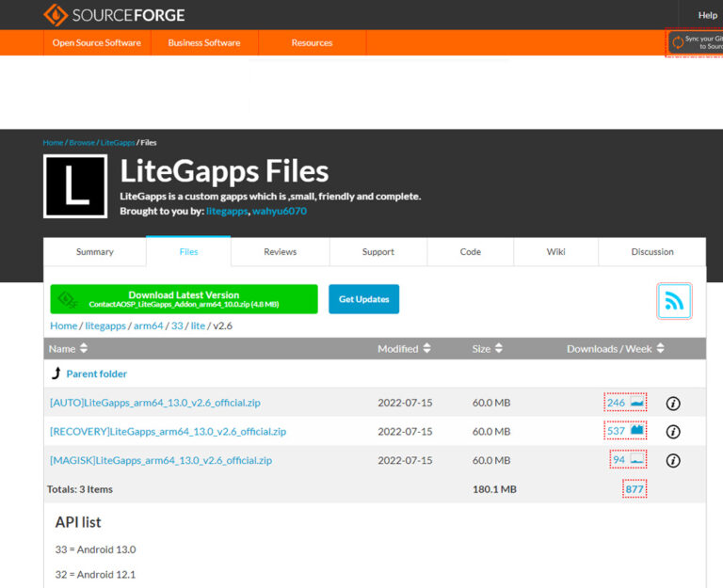
Task: Click the Sync your GitHub icon
Action: [x=678, y=42]
